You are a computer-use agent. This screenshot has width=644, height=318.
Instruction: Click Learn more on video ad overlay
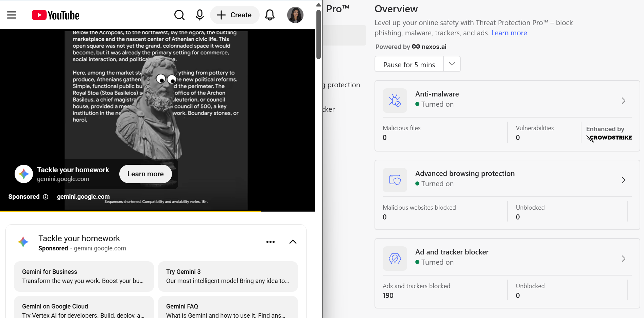[x=145, y=174]
